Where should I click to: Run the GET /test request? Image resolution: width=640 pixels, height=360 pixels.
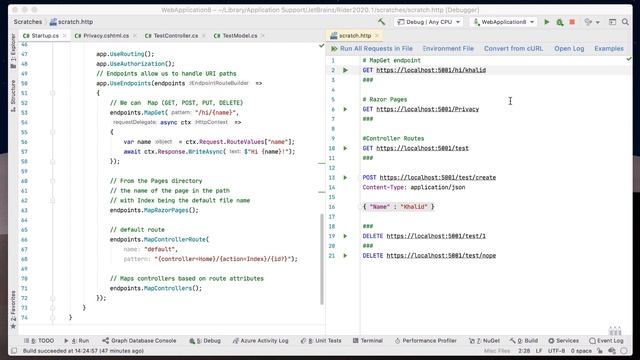pyautogui.click(x=345, y=148)
